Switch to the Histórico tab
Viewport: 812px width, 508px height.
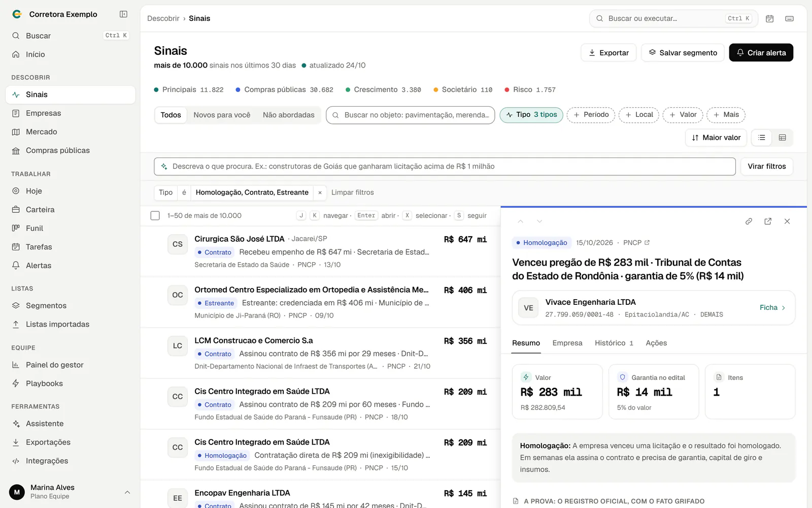point(614,343)
